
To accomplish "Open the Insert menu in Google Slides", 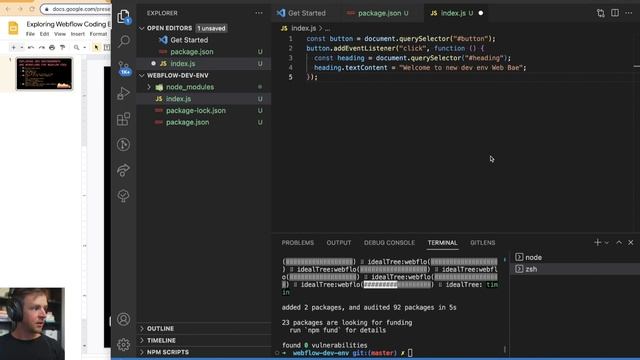I will (x=78, y=34).
